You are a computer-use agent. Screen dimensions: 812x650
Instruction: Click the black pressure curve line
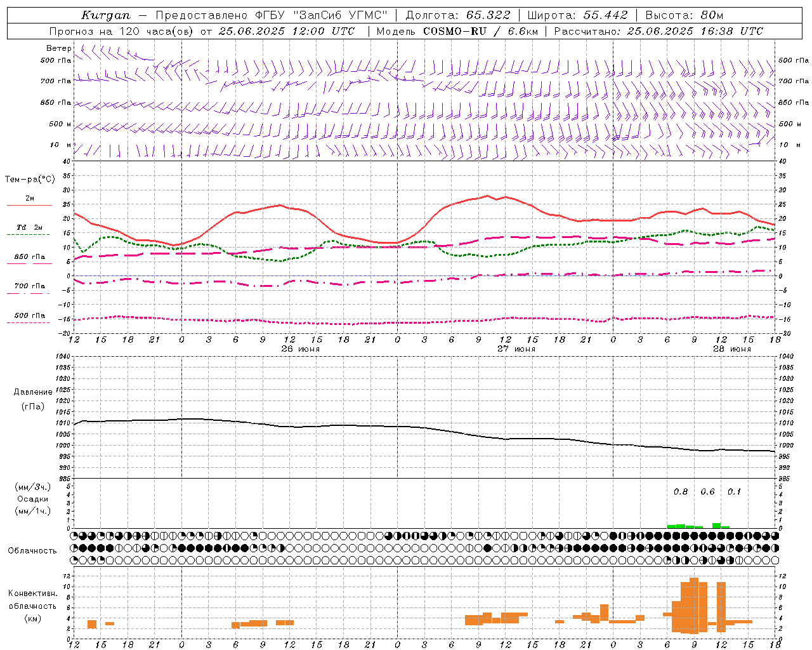[424, 427]
